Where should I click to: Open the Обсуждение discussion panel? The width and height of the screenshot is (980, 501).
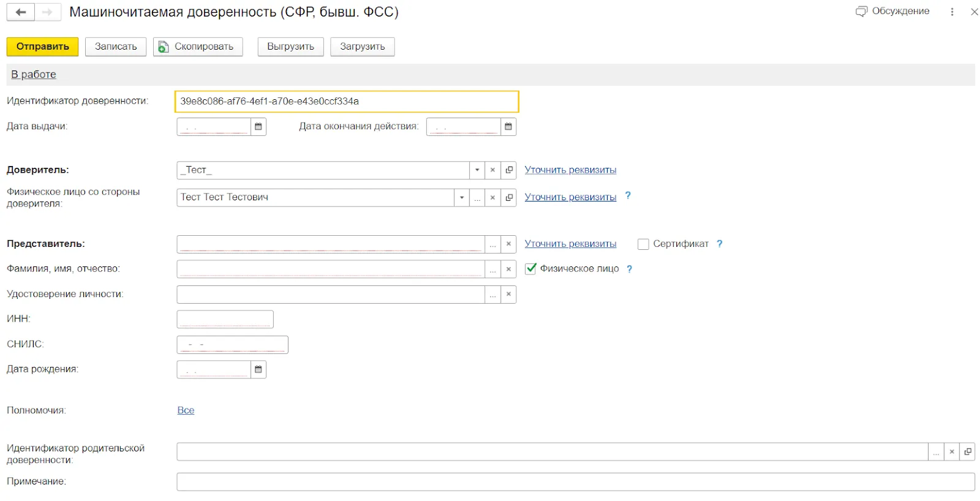(x=892, y=11)
